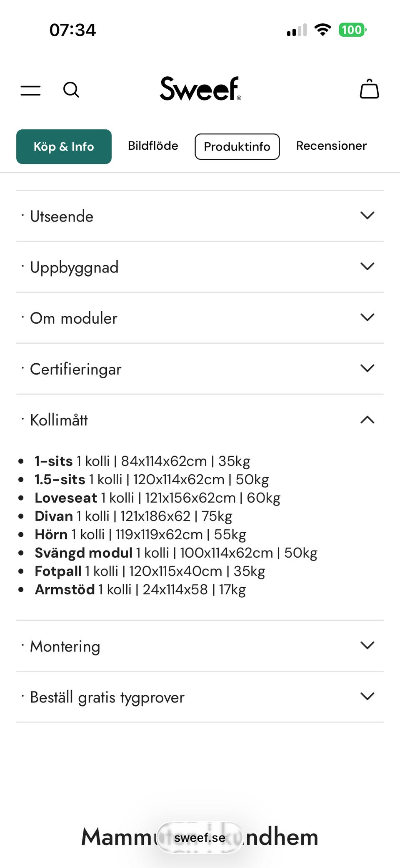Collapse the Kollimått section chevron
Image resolution: width=400 pixels, height=868 pixels.
pos(367,420)
